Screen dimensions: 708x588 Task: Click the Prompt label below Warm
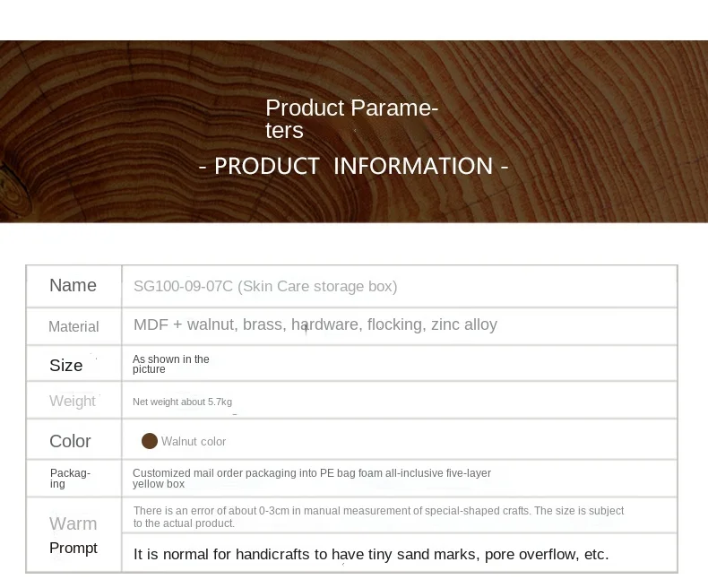[73, 548]
